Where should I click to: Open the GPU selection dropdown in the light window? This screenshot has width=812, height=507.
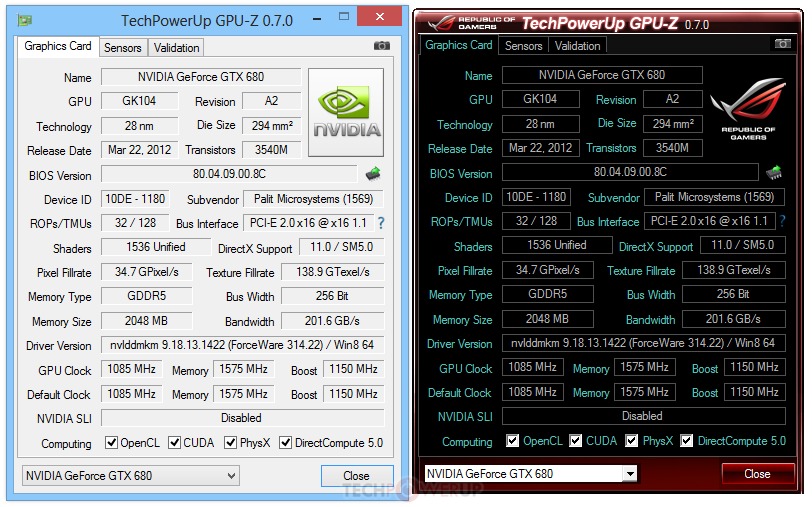pos(130,476)
